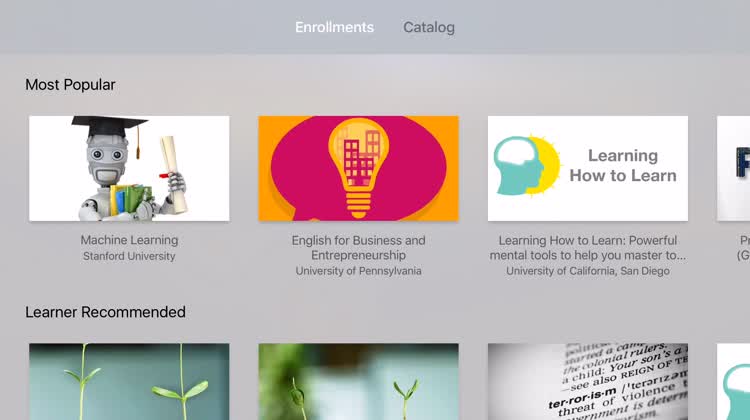Open the partially visible fourth Most Popular course
The height and width of the screenshot is (420, 750).
[734, 168]
